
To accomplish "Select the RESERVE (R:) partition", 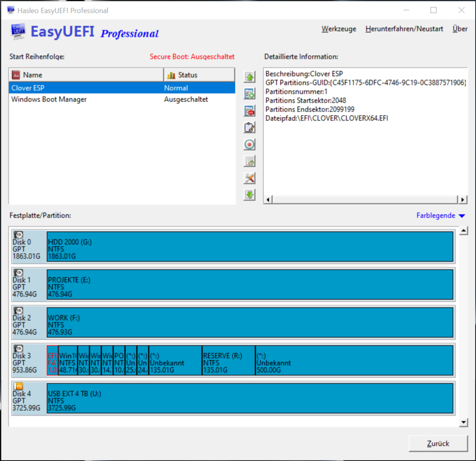I will point(228,360).
